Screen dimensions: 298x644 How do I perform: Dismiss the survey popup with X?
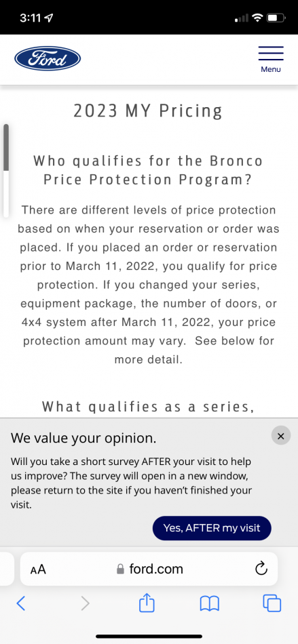[x=281, y=436]
